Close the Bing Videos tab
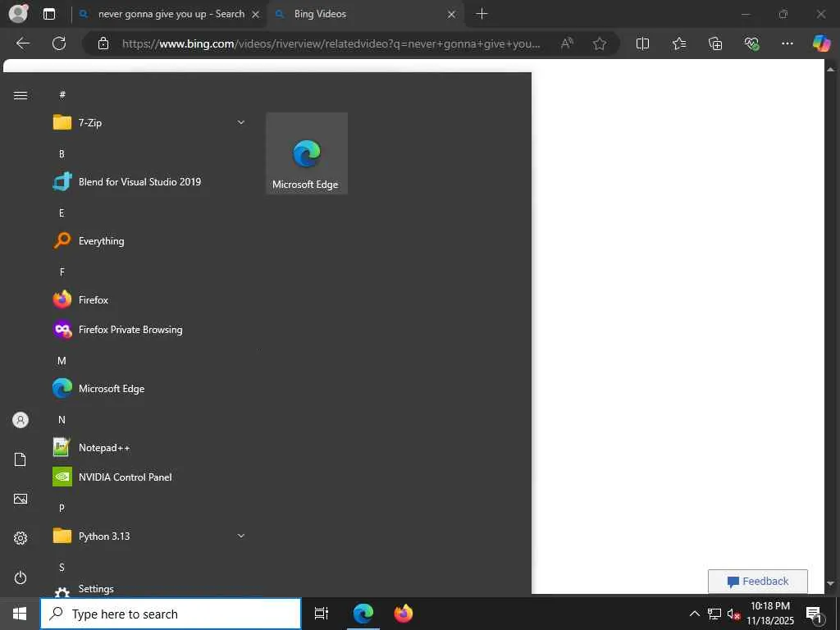 click(452, 15)
